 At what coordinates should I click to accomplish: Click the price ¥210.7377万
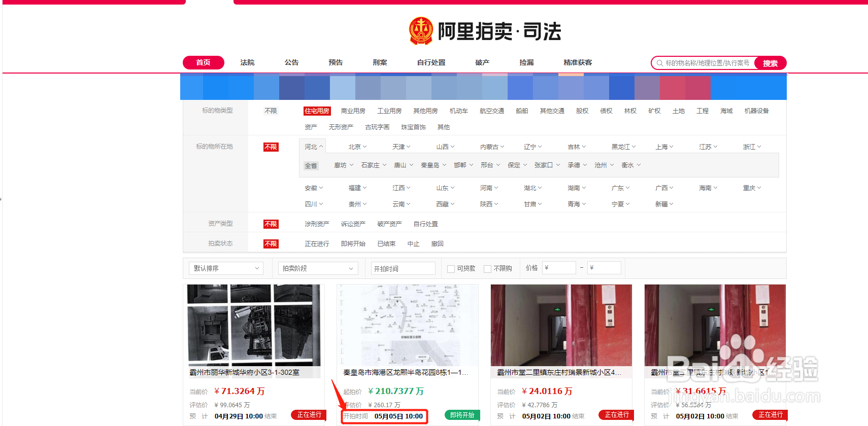click(395, 391)
